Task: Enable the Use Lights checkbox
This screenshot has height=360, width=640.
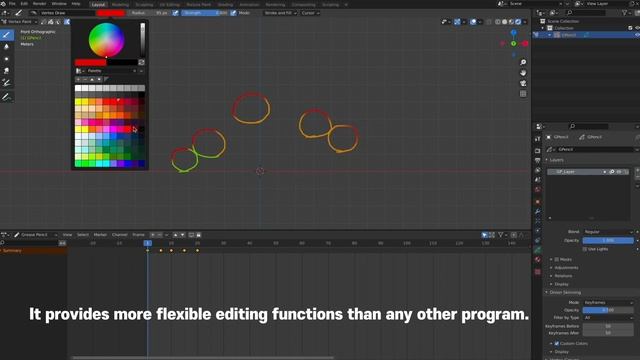Action: pos(585,249)
